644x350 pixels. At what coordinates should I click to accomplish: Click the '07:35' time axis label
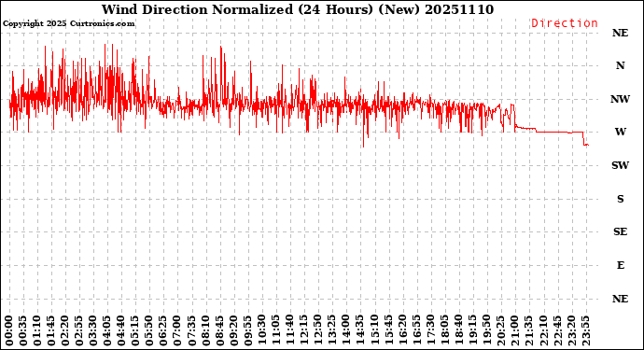click(x=191, y=330)
